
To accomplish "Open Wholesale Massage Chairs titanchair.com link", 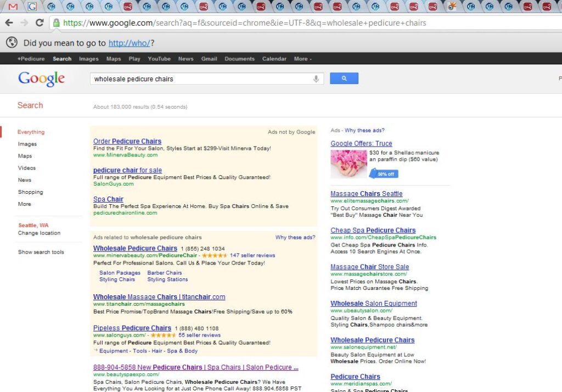I will click(159, 297).
